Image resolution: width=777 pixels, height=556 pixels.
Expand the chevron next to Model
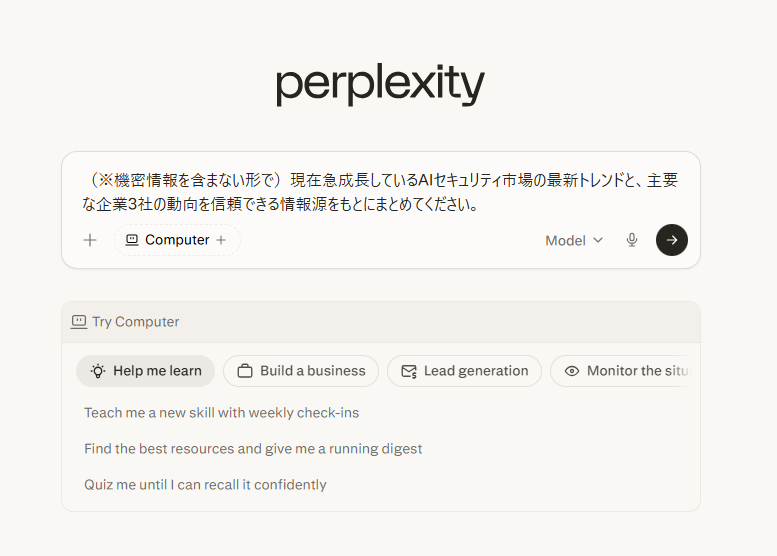pyautogui.click(x=598, y=240)
